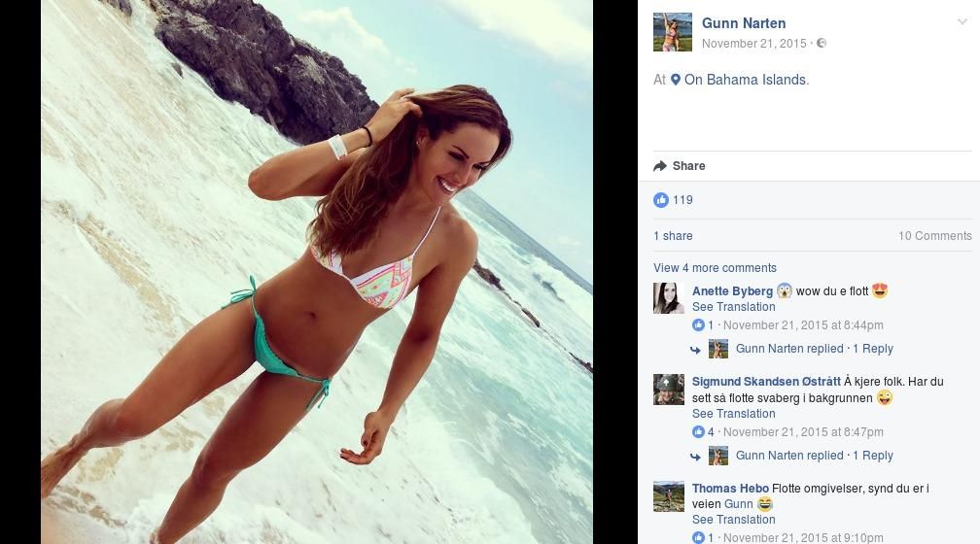Viewport: 980px width, 544px height.
Task: Click See Translation under Anette Byberg's comment
Action: 733,307
